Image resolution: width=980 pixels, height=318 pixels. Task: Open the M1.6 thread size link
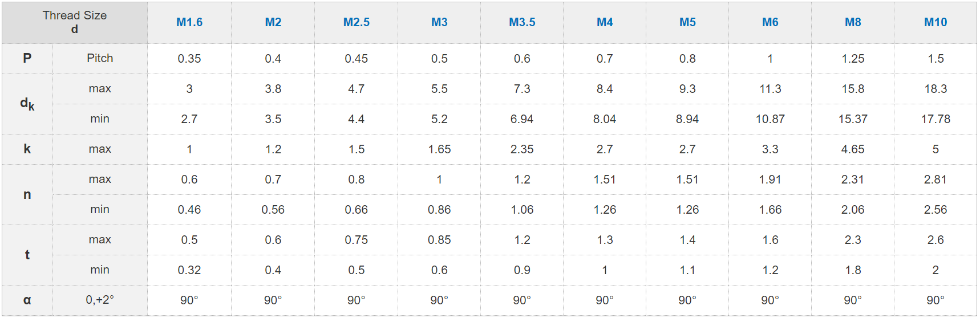pos(189,22)
